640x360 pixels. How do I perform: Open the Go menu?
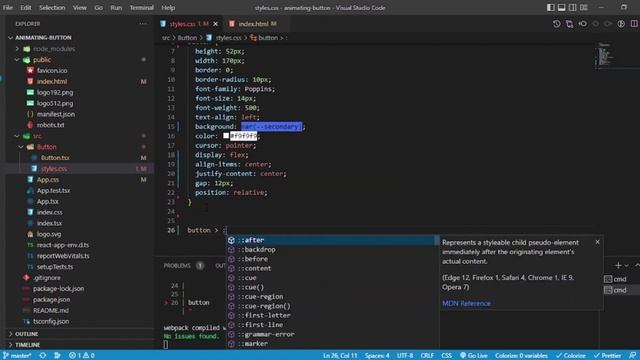pyautogui.click(x=98, y=7)
